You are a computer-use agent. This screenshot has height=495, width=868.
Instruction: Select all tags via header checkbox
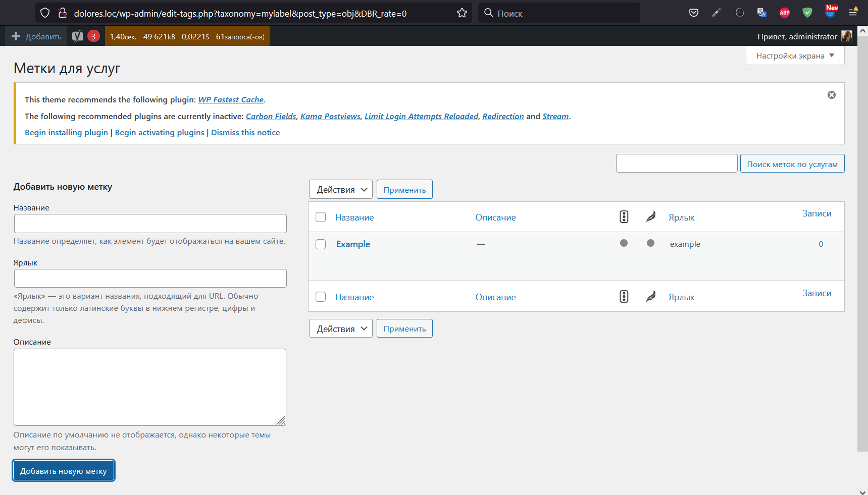coord(321,217)
